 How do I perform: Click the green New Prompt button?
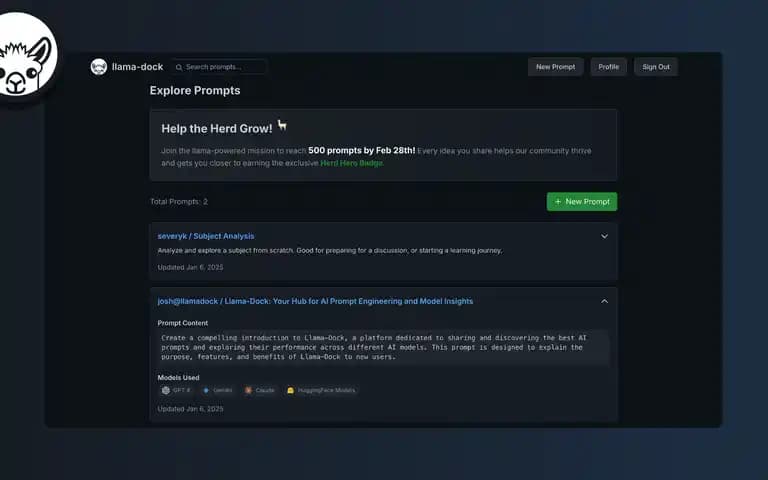582,201
